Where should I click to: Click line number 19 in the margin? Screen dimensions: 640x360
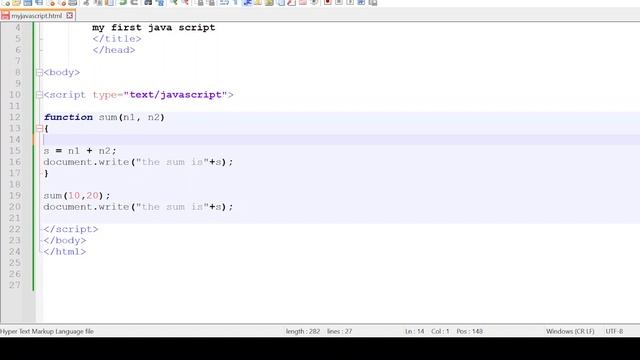tap(15, 196)
